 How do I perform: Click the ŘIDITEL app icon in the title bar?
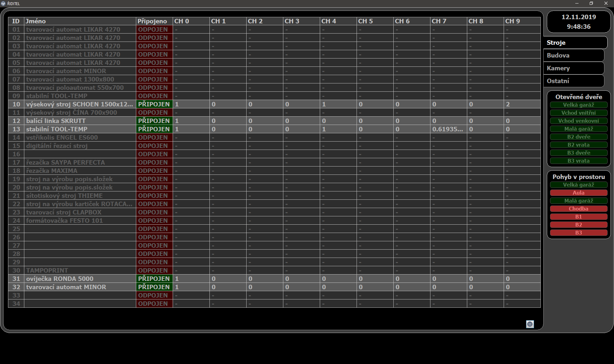[3, 3]
